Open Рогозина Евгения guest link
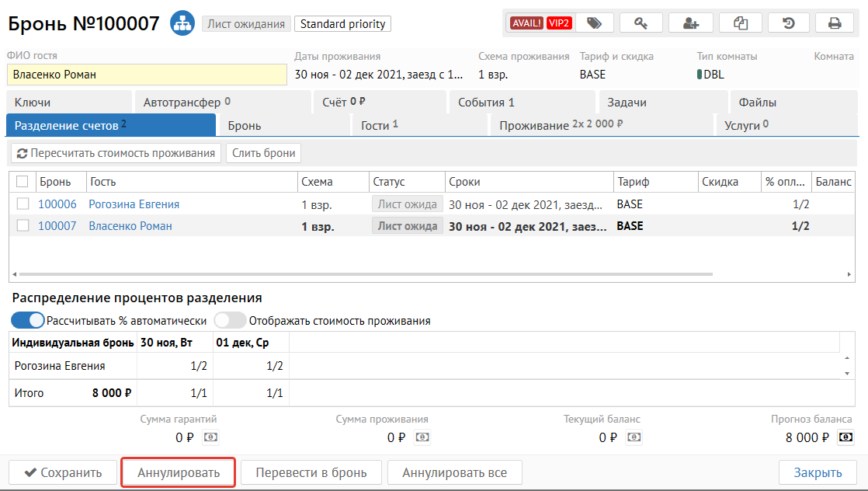Viewport: 868px width, 491px height. (134, 204)
